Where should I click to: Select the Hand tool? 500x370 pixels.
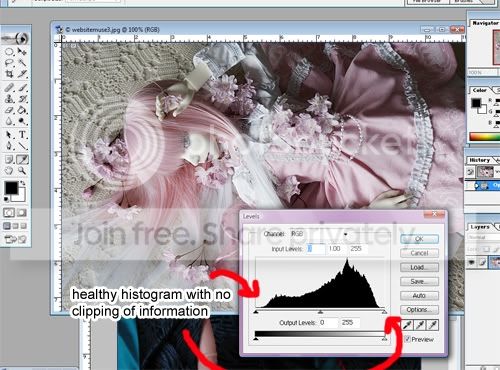[x=9, y=171]
